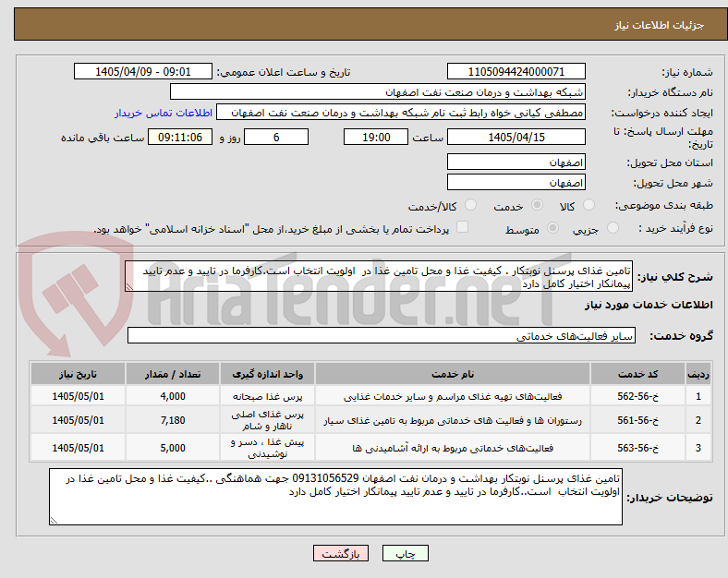Click unit cell پرس غذا صبحانه
This screenshot has height=578, width=728.
click(267, 397)
